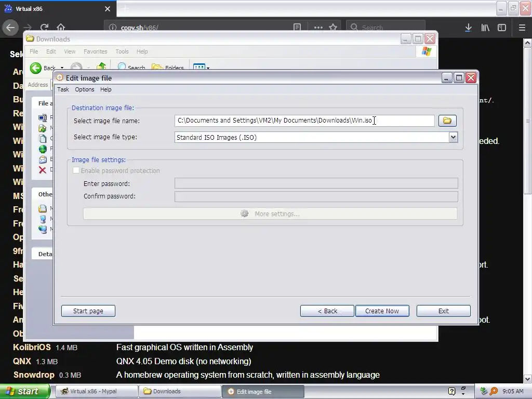Screen dimensions: 532x399
Task: Click the orange magnifier tray icon
Action: [494, 391]
